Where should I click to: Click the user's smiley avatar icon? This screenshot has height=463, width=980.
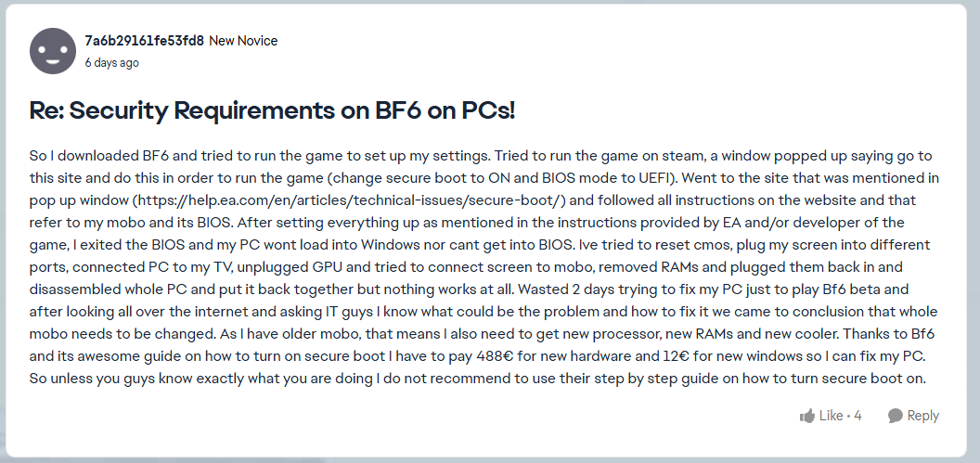pyautogui.click(x=53, y=51)
